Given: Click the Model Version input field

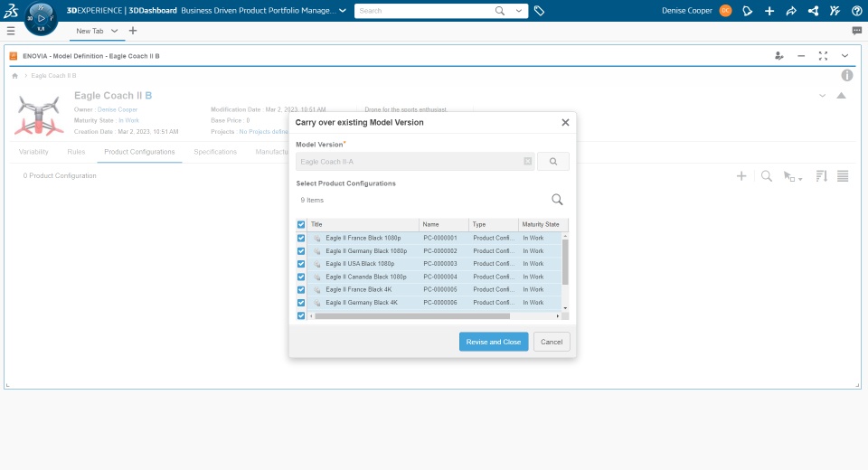Looking at the screenshot, I should click(x=415, y=162).
